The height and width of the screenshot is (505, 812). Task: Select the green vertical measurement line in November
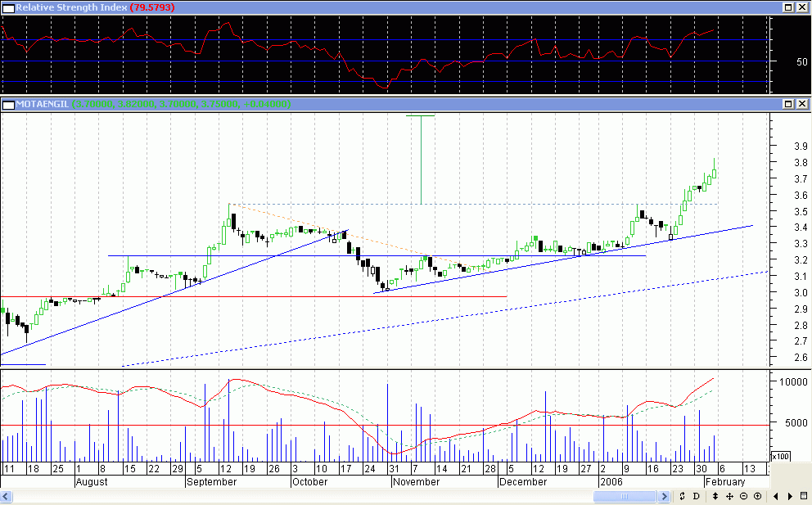tap(421, 160)
